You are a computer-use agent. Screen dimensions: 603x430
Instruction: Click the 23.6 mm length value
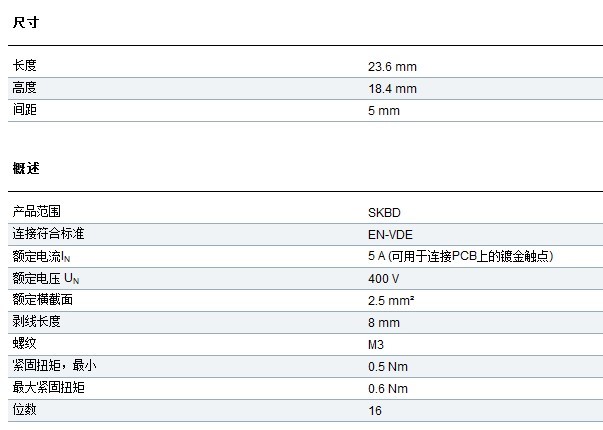[x=392, y=67]
